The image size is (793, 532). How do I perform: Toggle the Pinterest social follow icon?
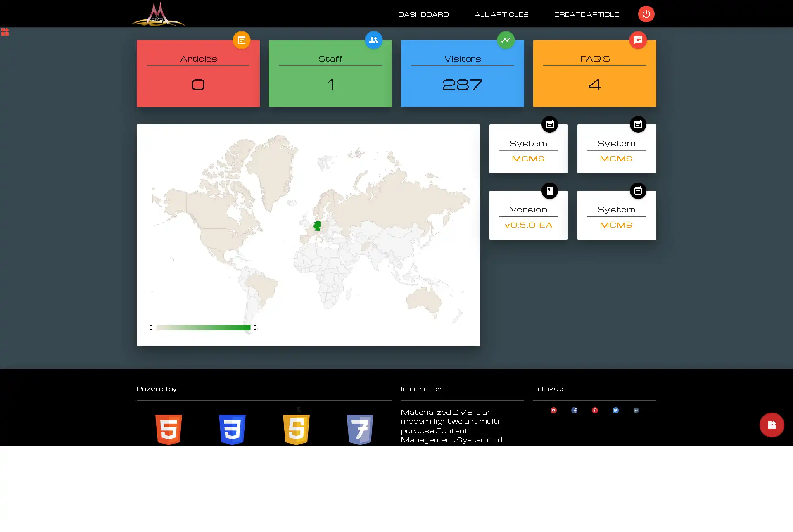click(x=594, y=410)
